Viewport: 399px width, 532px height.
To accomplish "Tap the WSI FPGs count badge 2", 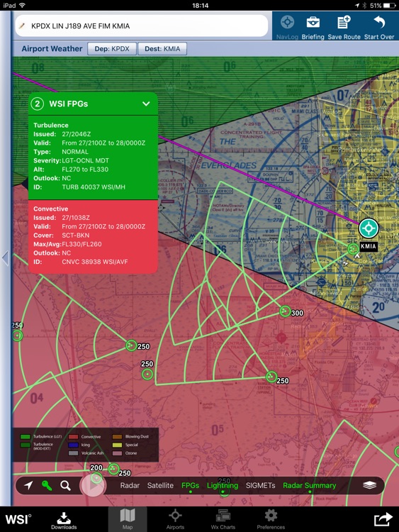I will (38, 104).
